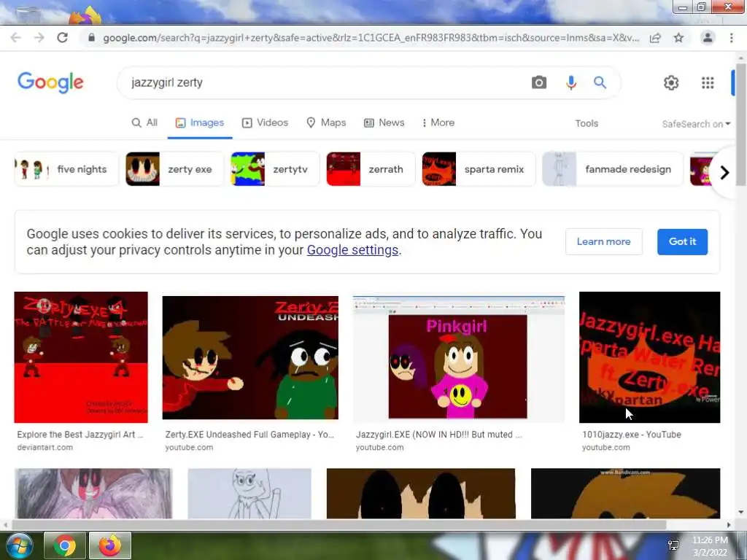Click inside the jazzygirl zerty search box
This screenshot has width=747, height=560.
click(x=324, y=82)
